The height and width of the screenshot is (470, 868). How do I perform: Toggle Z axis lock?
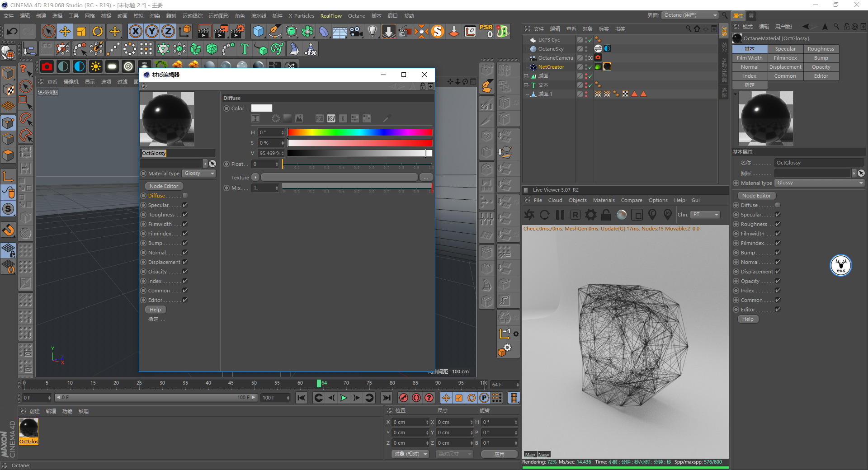pos(168,31)
